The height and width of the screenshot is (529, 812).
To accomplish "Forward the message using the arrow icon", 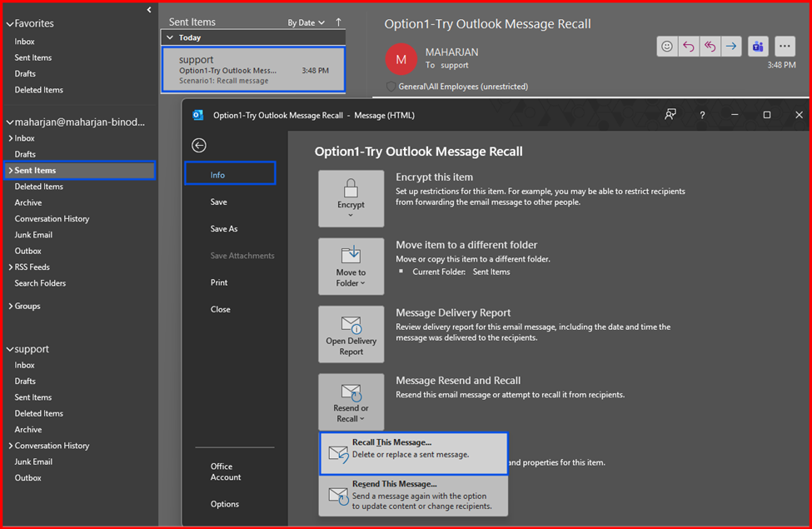I will [731, 47].
